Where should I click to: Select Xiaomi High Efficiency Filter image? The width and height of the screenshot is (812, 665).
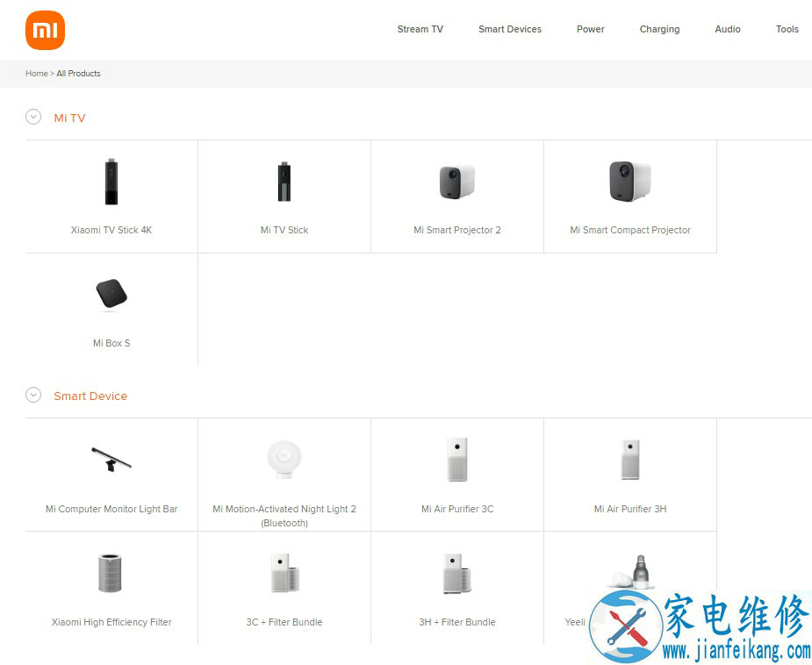click(x=110, y=573)
